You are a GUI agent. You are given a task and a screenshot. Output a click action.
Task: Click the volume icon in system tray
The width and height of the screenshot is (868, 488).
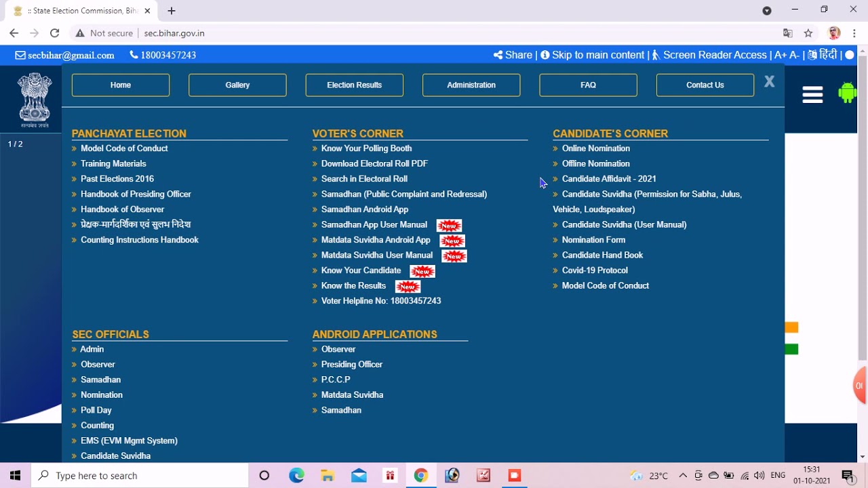[x=759, y=476]
